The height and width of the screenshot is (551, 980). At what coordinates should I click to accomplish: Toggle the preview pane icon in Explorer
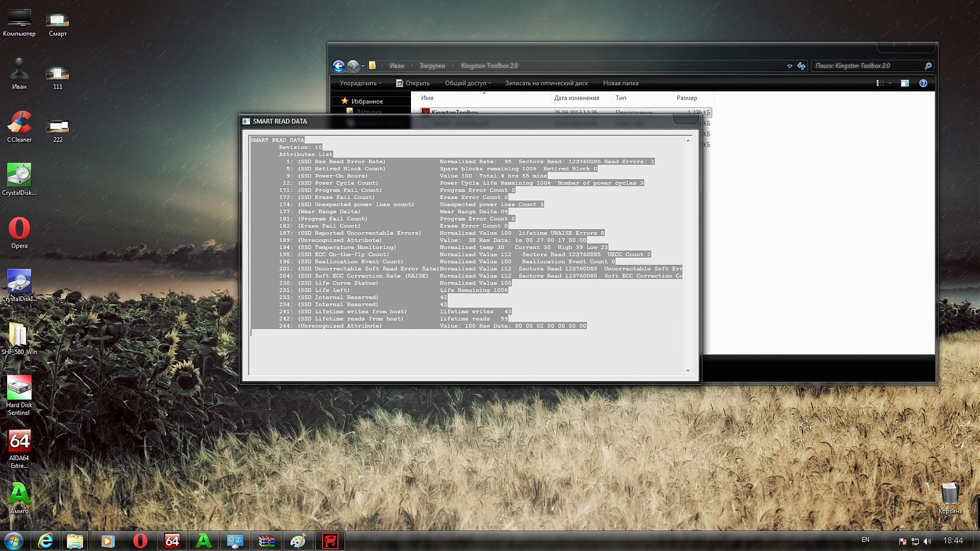click(x=905, y=83)
